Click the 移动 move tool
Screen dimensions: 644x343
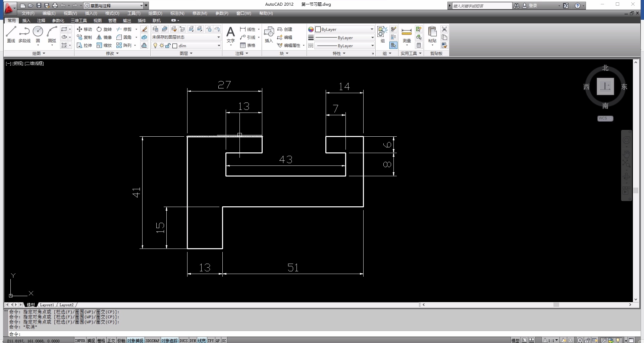pyautogui.click(x=84, y=29)
